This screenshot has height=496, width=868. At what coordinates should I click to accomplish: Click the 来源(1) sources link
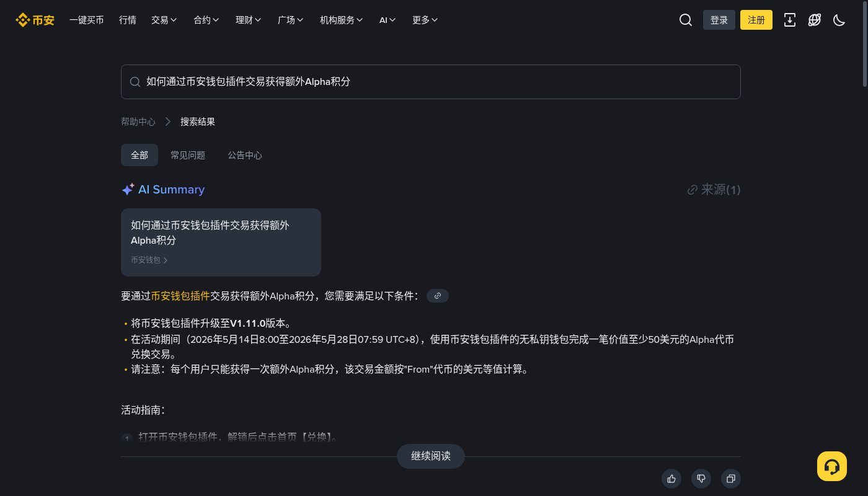(x=714, y=190)
